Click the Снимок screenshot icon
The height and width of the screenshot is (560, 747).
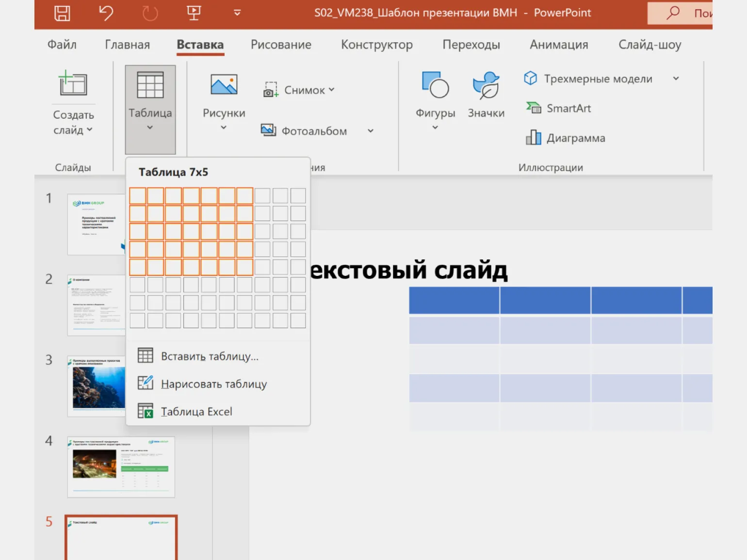click(271, 90)
